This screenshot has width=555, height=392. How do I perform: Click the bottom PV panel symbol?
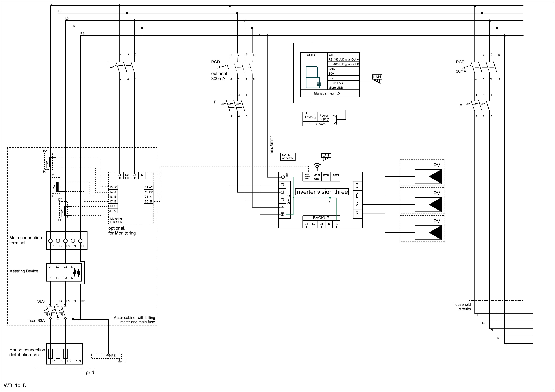pyautogui.click(x=428, y=233)
